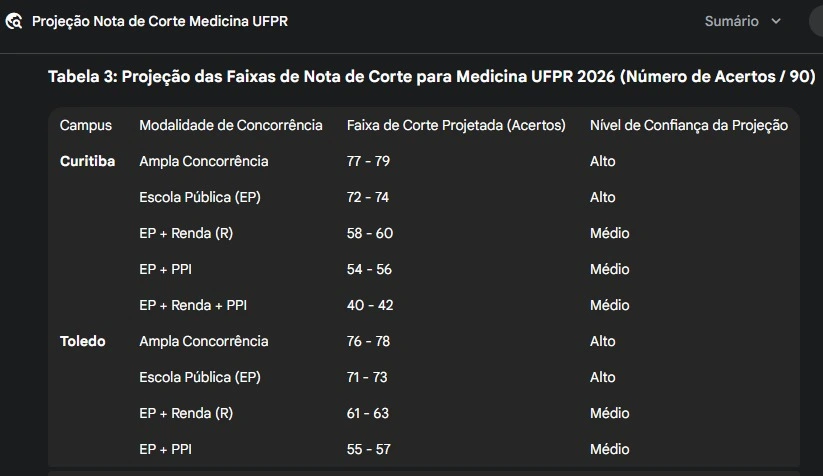Select the Curitiba campus cell

87,161
